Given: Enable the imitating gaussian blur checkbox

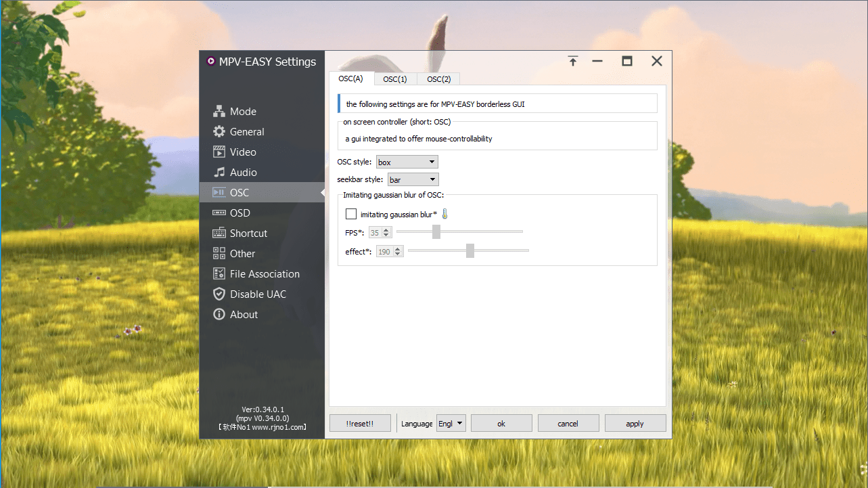Looking at the screenshot, I should click(x=351, y=215).
